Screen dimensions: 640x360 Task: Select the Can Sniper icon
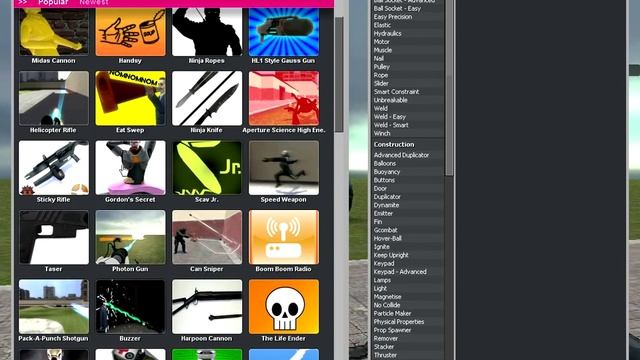pyautogui.click(x=207, y=237)
